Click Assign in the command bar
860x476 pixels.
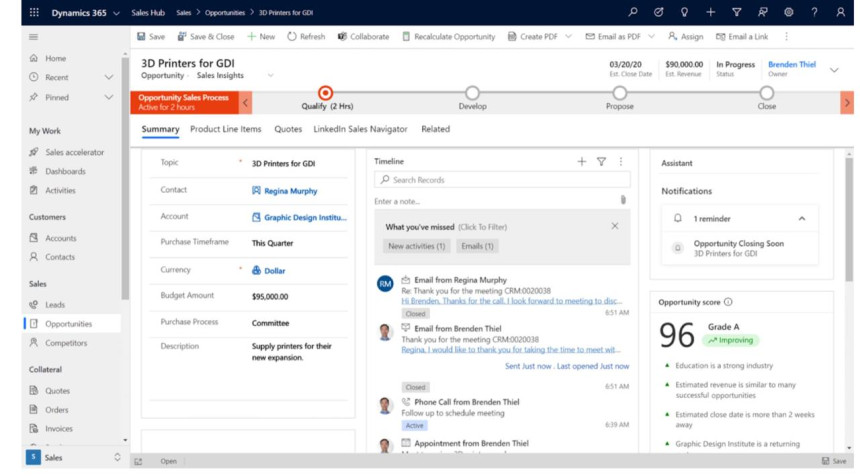coord(686,37)
